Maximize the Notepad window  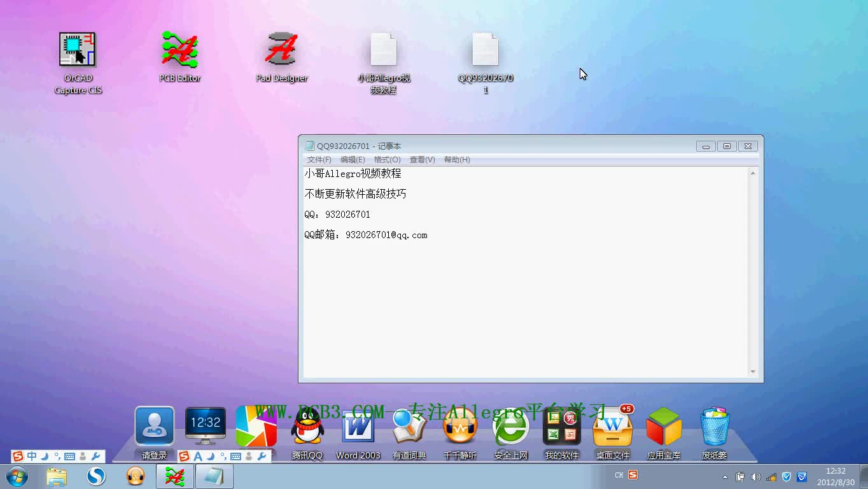(x=727, y=146)
